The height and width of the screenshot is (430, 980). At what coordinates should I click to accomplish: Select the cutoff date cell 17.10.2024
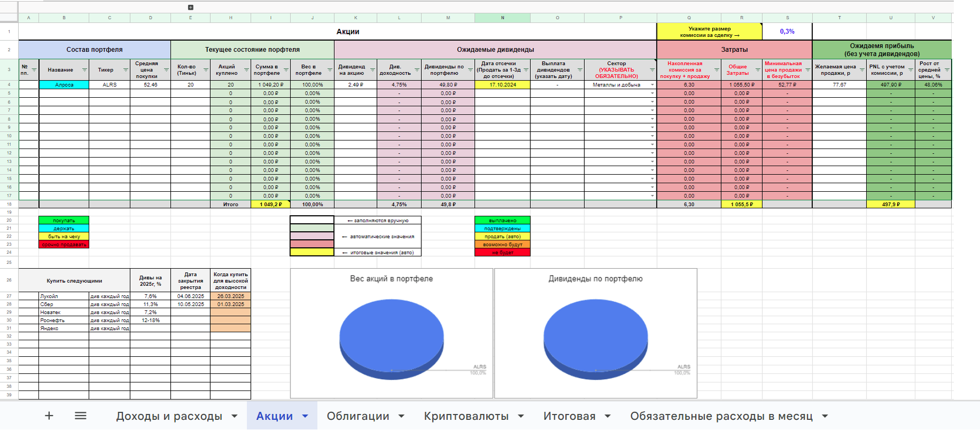503,84
